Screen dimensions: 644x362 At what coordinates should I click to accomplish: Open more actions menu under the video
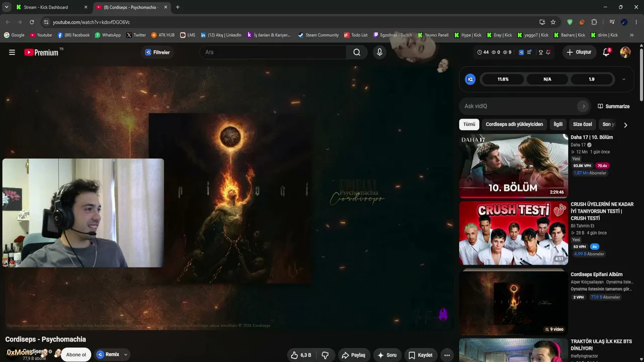pyautogui.click(x=447, y=355)
